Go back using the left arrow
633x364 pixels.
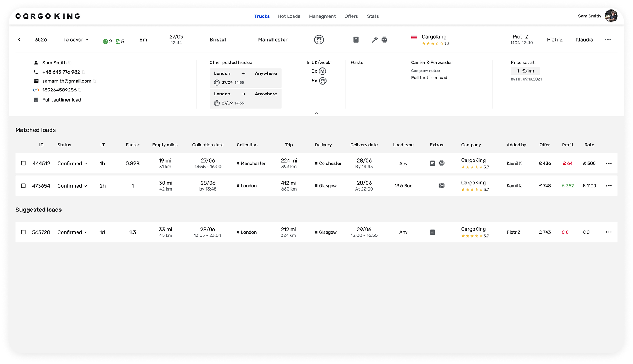pyautogui.click(x=19, y=40)
